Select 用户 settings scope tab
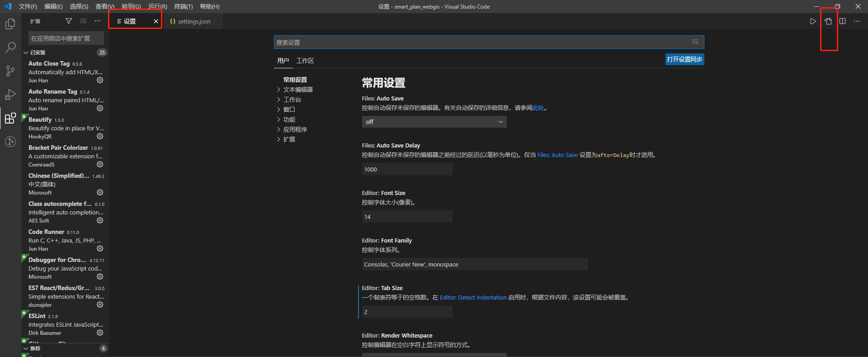This screenshot has width=868, height=357. tap(283, 61)
